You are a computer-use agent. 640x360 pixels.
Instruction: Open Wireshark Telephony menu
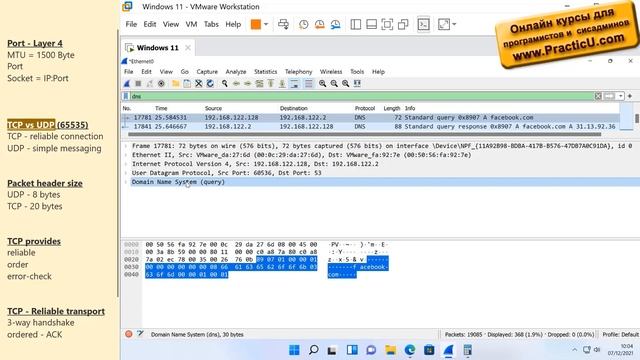[298, 71]
